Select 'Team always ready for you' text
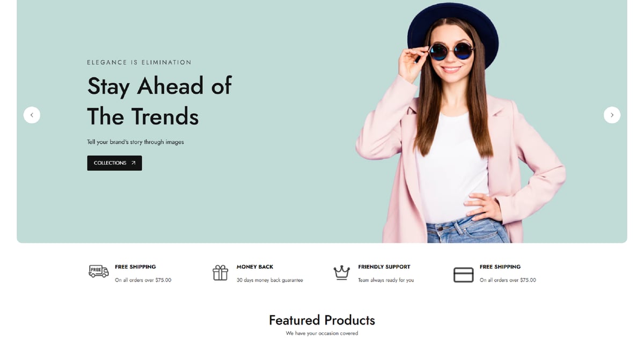The width and height of the screenshot is (644, 338). 386,280
